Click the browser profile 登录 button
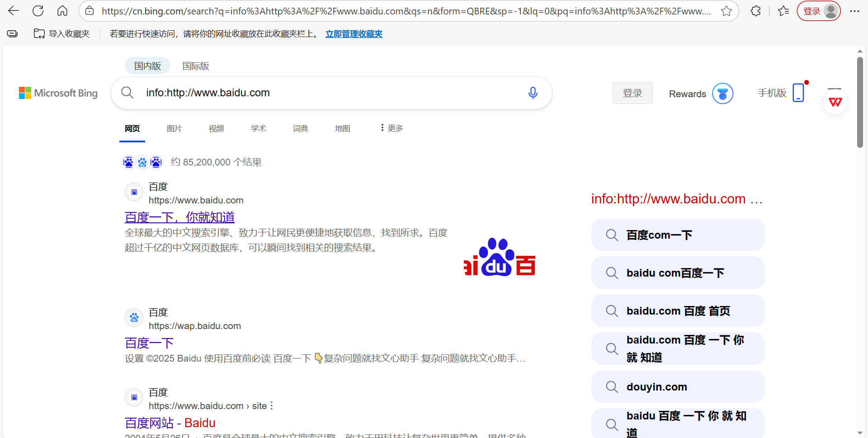 point(819,11)
